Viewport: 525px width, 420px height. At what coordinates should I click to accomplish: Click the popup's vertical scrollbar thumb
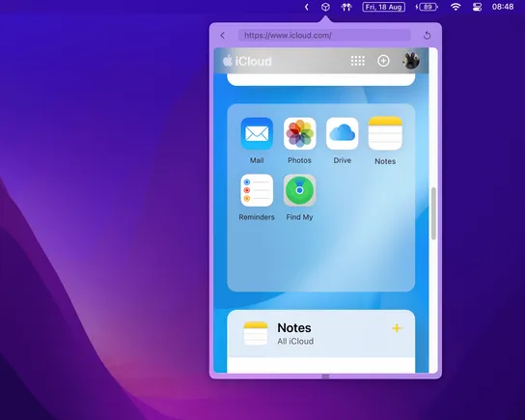(433, 213)
